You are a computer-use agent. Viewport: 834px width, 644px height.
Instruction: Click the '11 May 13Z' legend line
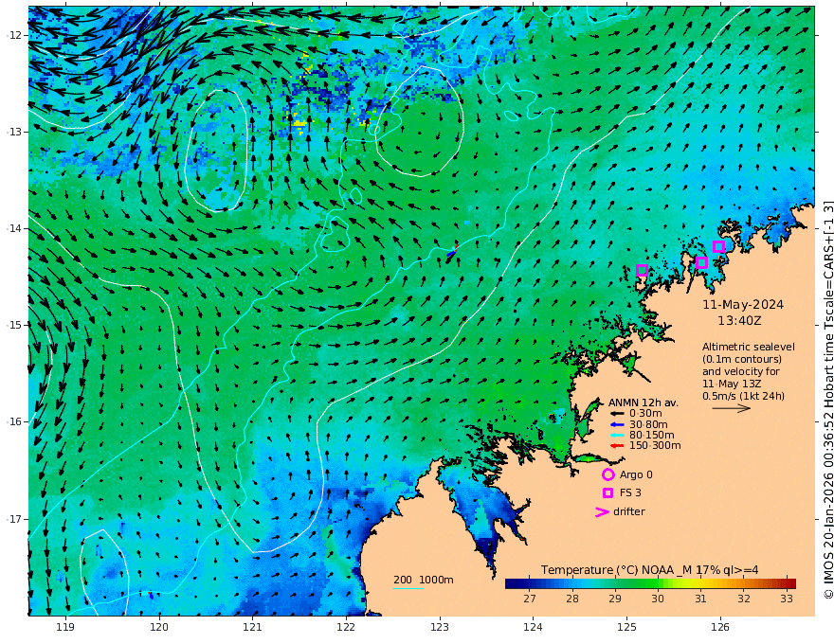click(732, 384)
